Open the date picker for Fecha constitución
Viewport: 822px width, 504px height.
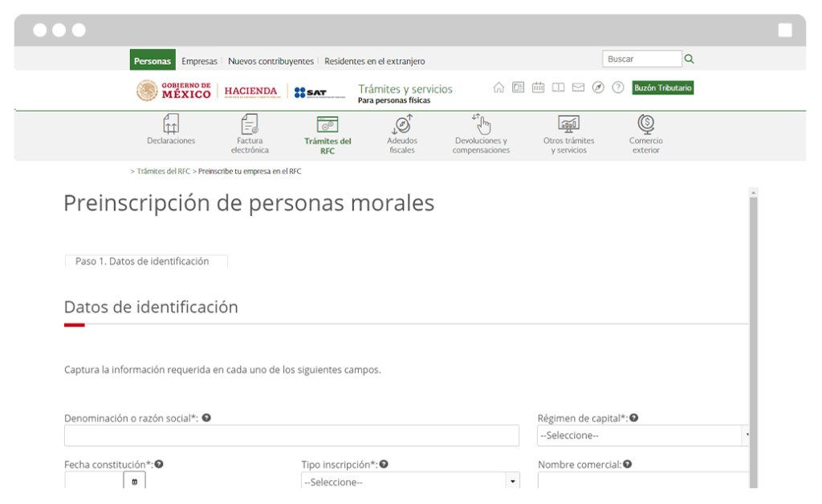pos(134,480)
